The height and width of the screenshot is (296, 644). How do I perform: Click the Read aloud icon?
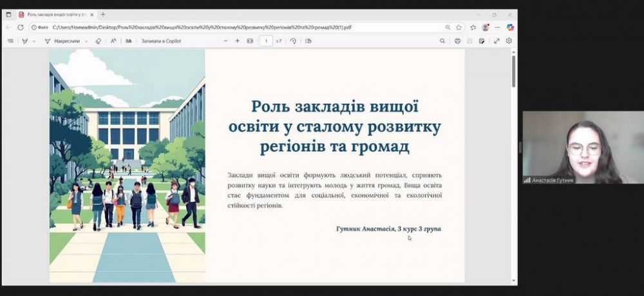point(113,41)
